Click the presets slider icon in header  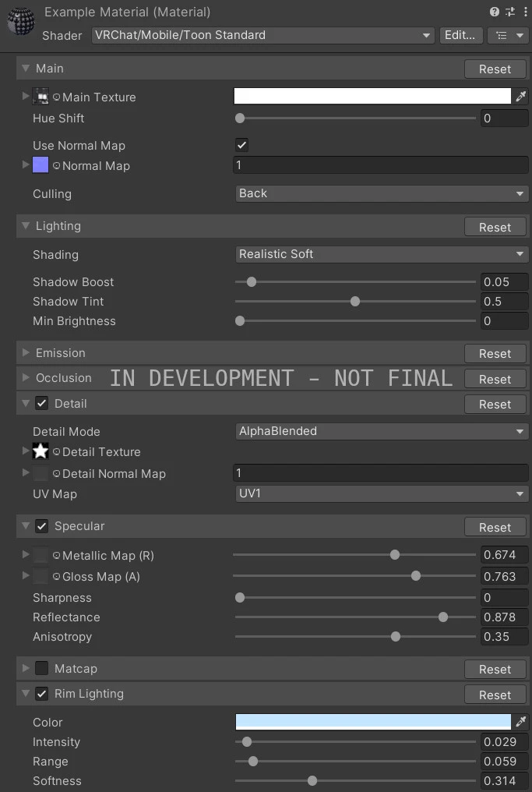click(509, 12)
